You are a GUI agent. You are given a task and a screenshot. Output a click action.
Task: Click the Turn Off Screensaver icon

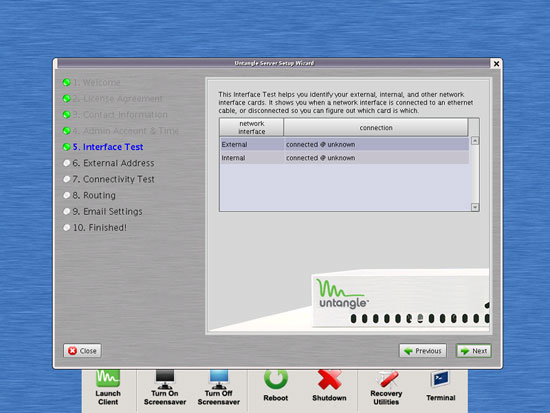point(219,379)
